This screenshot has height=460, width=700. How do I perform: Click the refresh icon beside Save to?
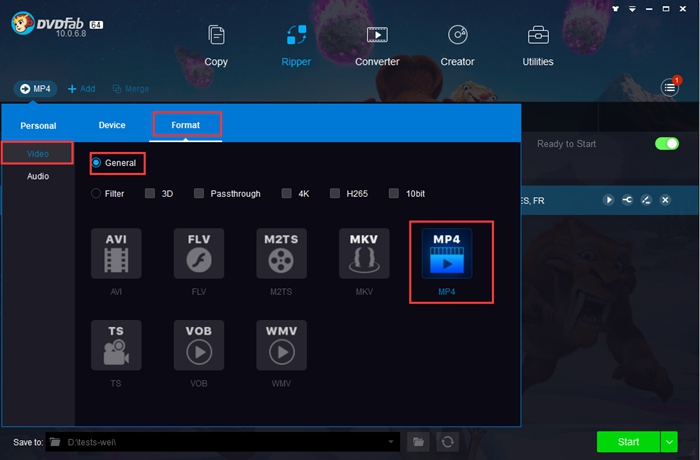[447, 442]
